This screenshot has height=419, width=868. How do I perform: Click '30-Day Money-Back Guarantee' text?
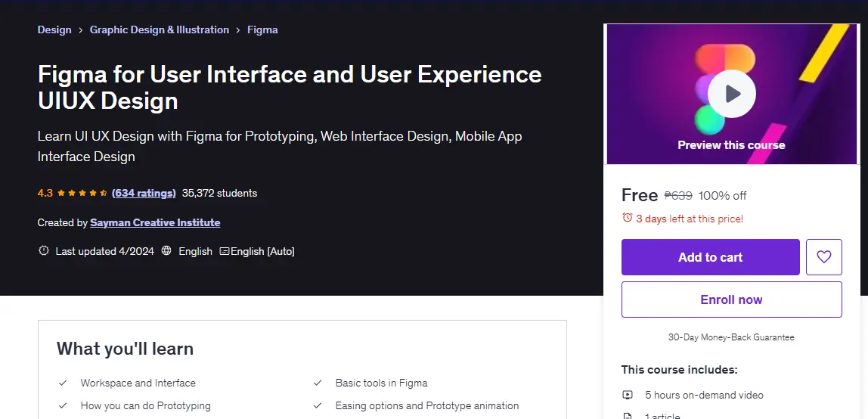pos(731,337)
